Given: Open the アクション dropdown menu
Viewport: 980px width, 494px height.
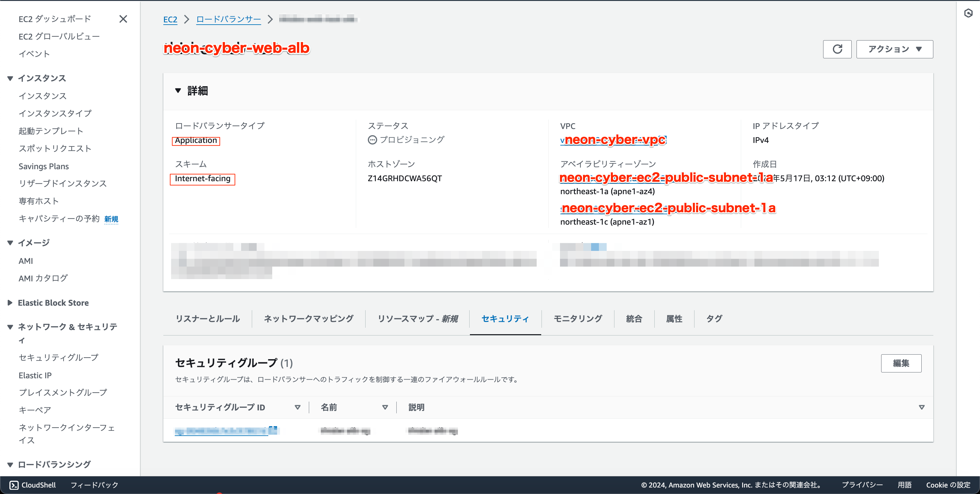Looking at the screenshot, I should click(x=894, y=49).
